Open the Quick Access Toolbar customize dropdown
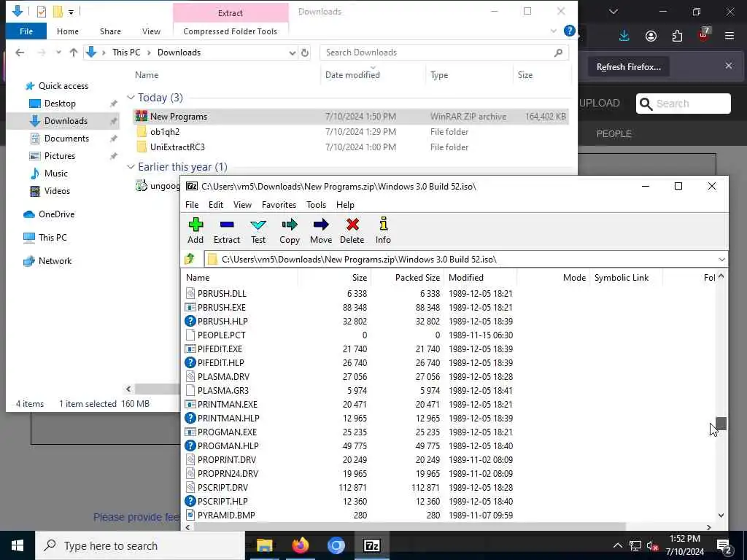This screenshot has height=560, width=747. [71, 12]
